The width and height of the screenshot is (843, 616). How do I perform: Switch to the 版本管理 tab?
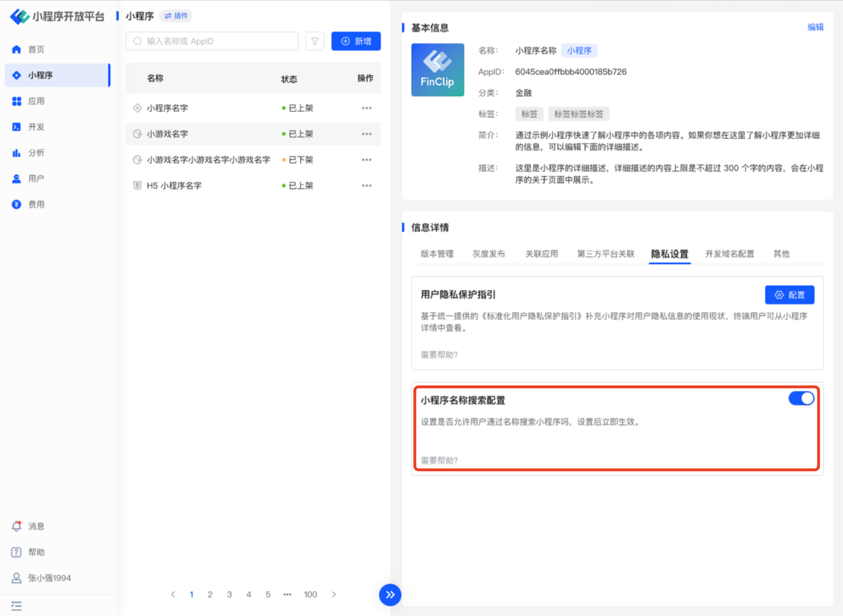(x=437, y=254)
